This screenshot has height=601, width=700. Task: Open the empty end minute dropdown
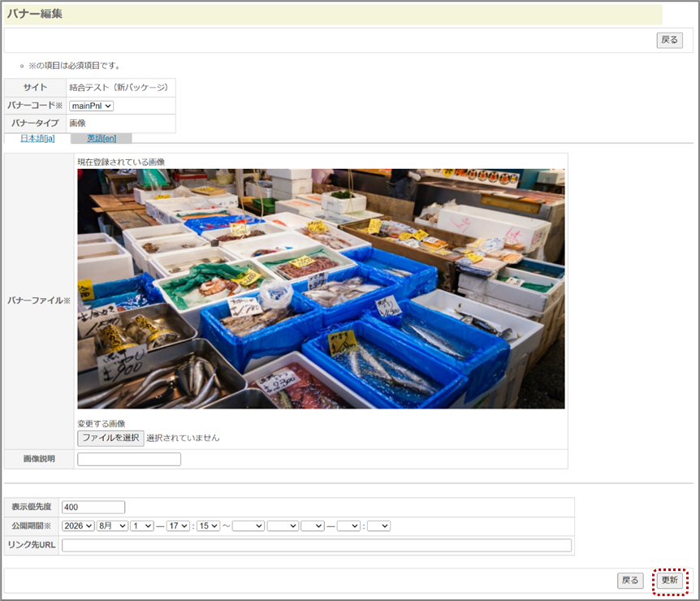(x=378, y=526)
